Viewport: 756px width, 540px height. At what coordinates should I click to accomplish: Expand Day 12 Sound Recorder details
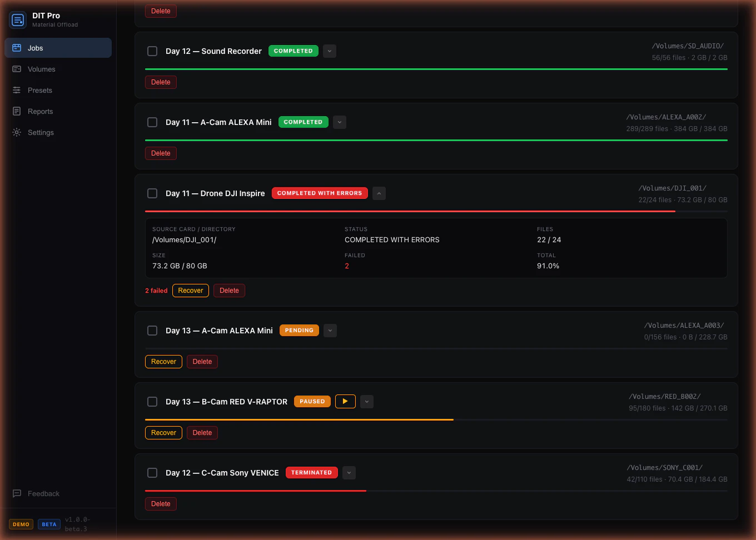pos(330,51)
